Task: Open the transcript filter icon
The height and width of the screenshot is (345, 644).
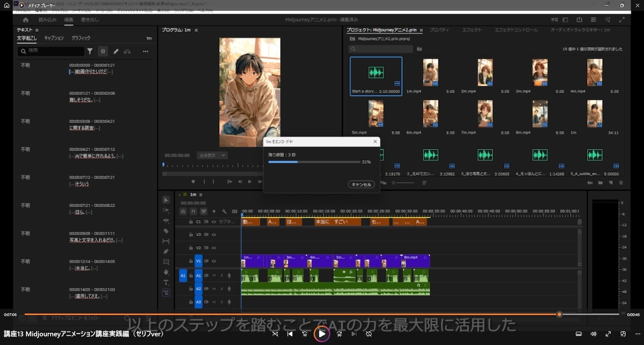Action: point(90,51)
